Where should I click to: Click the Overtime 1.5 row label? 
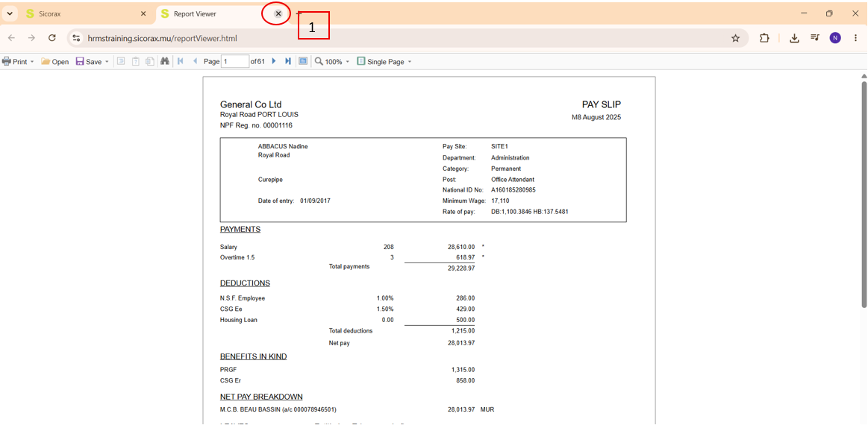tap(237, 257)
